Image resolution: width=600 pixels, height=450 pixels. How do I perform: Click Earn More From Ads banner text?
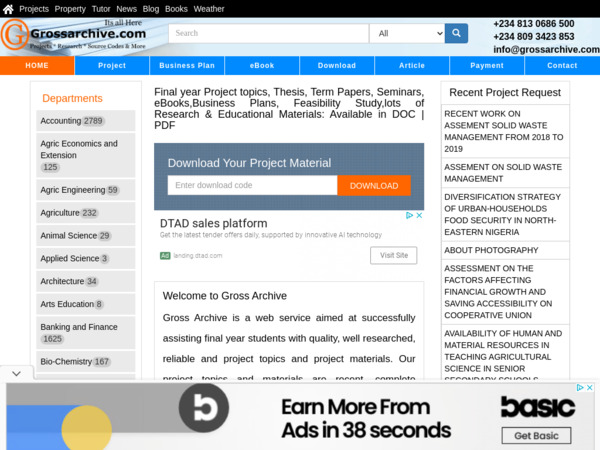coord(366,418)
